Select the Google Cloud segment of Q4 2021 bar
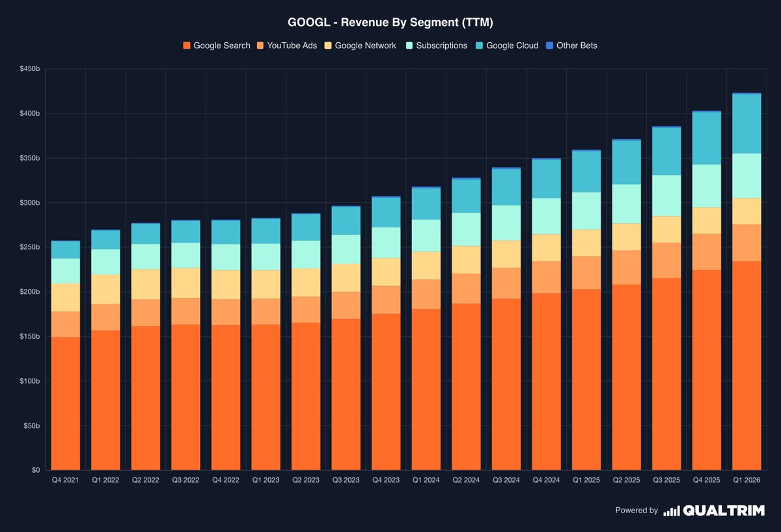The image size is (781, 532). (x=66, y=250)
